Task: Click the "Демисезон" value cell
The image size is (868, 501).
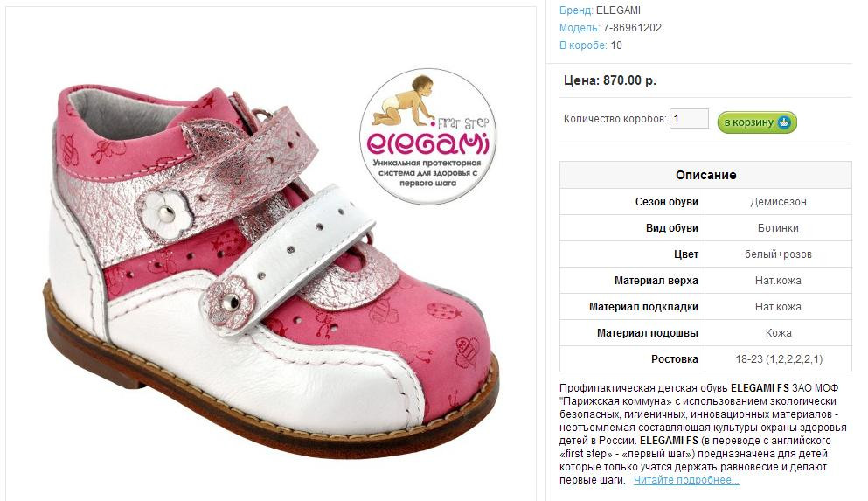Action: pyautogui.click(x=778, y=202)
